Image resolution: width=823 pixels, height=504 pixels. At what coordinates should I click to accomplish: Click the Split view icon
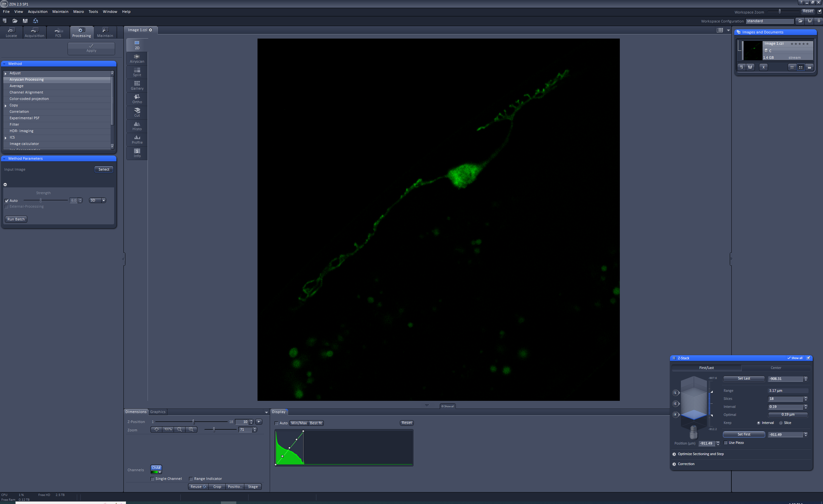[137, 71]
